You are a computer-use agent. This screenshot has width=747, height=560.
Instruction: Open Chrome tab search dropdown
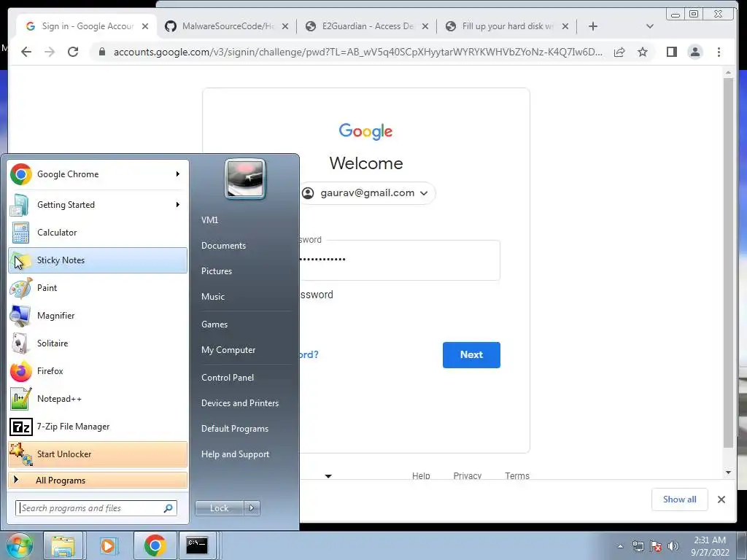coord(650,26)
